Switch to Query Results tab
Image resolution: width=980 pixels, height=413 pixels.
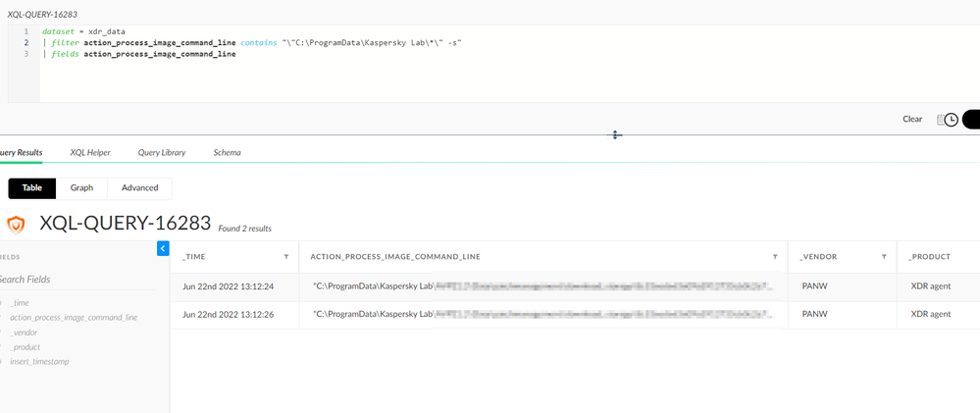coord(20,152)
